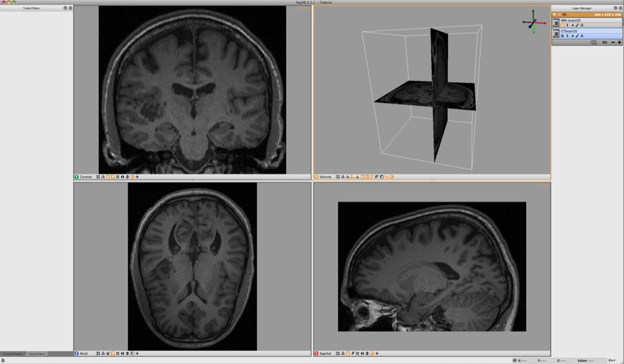Click the minus button in Layer Manager footer

pyautogui.click(x=613, y=42)
